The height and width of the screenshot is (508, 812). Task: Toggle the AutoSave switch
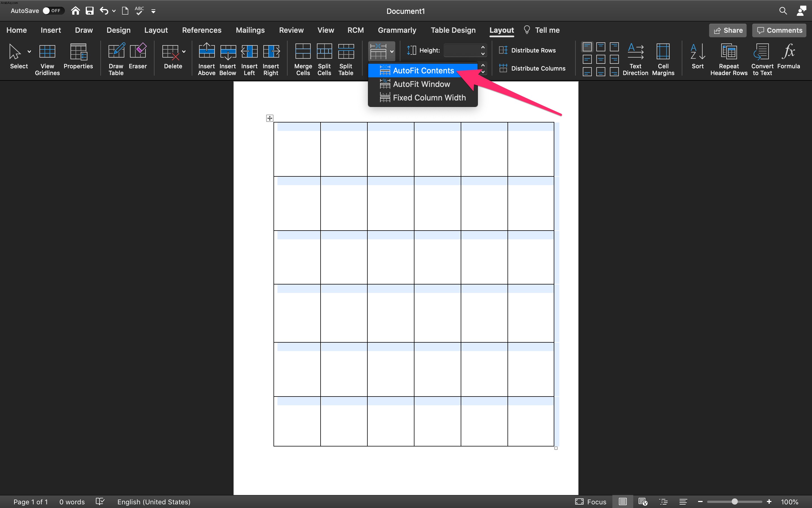tap(53, 11)
